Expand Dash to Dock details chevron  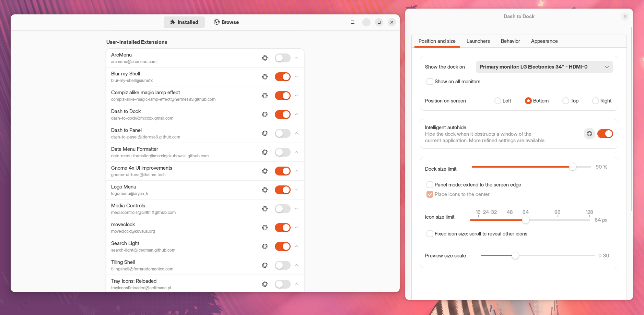point(296,114)
